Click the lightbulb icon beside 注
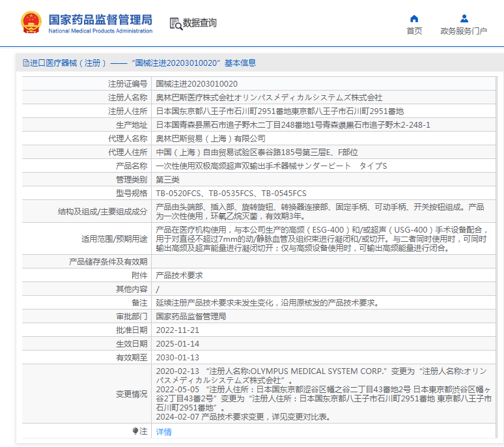This screenshot has height=447, width=504. coord(135,431)
